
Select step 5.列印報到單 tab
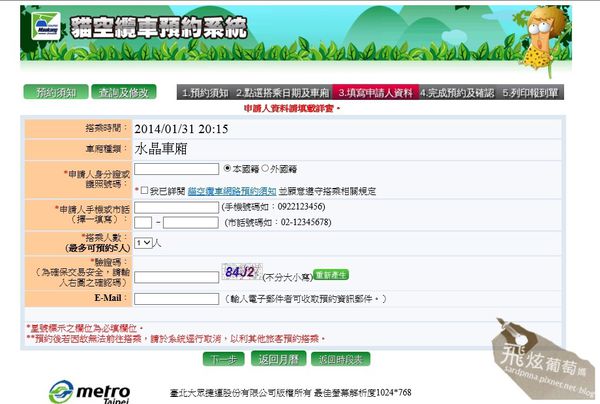click(x=530, y=93)
